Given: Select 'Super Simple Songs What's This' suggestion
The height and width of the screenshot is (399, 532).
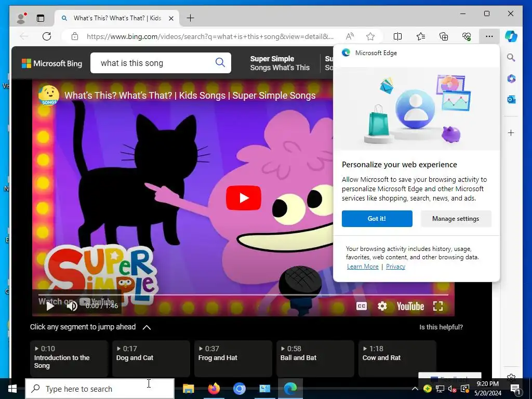Looking at the screenshot, I should click(280, 63).
